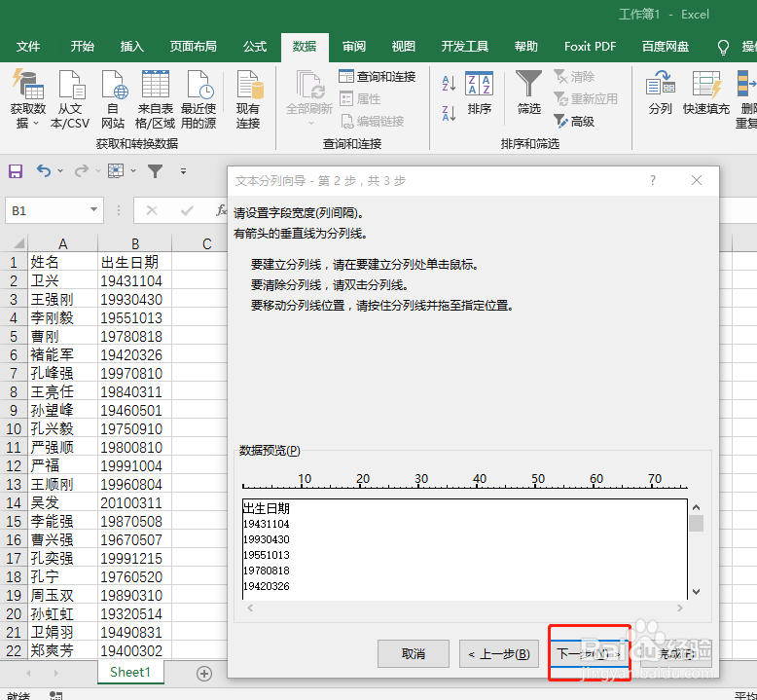The width and height of the screenshot is (757, 700).
Task: Click Sheet1 worksheet tab
Action: pyautogui.click(x=130, y=672)
